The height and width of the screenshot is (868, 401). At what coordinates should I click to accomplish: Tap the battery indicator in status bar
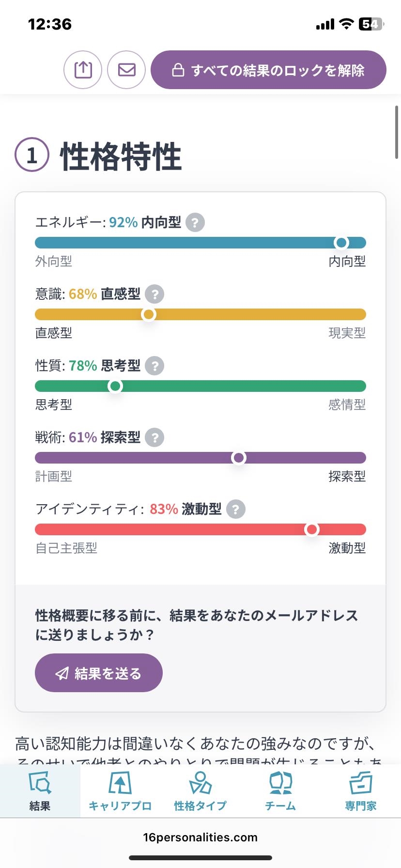tap(371, 24)
